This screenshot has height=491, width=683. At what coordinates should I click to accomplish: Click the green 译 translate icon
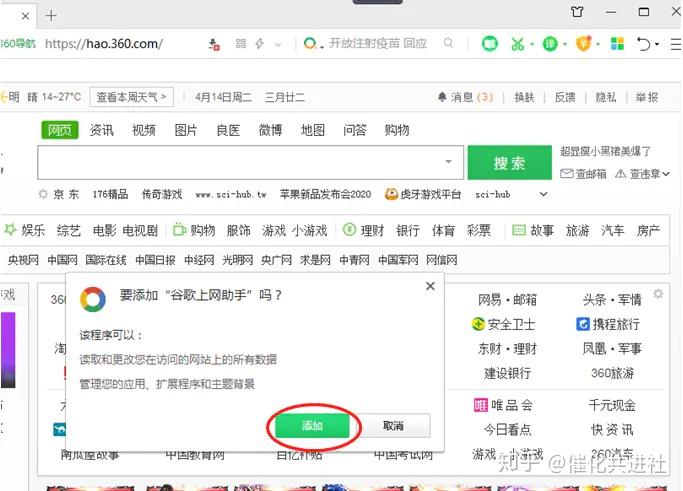pos(550,44)
